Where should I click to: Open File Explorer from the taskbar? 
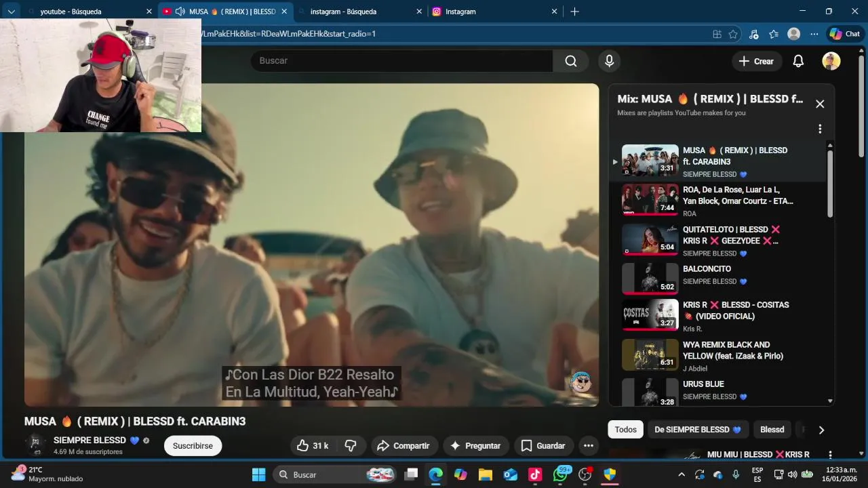point(485,474)
